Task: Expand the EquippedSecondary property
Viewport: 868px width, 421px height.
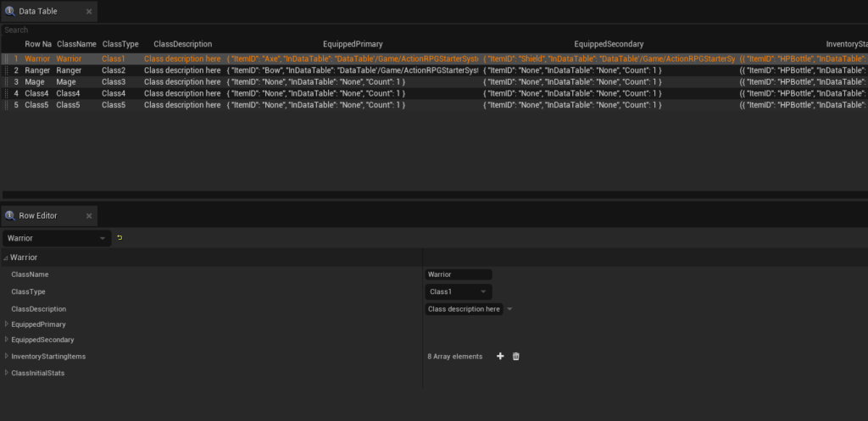Action: (7, 340)
